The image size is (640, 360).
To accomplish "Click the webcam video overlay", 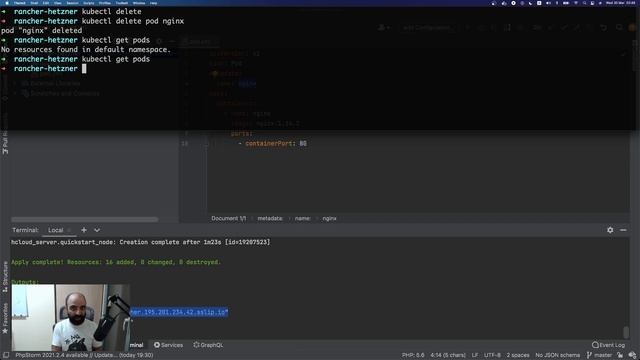I will point(71,318).
